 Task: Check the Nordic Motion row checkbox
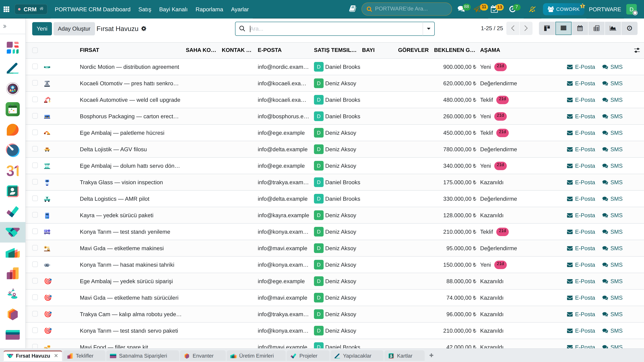[35, 66]
